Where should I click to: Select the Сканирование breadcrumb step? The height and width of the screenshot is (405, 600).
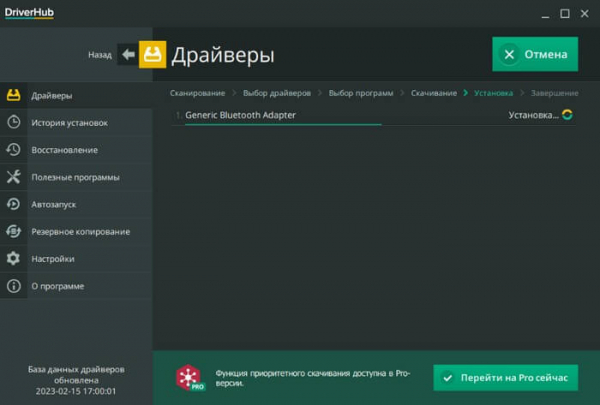tap(197, 93)
